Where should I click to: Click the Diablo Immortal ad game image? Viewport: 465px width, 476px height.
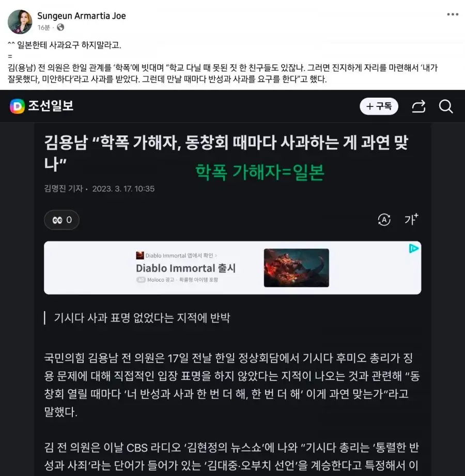point(296,268)
